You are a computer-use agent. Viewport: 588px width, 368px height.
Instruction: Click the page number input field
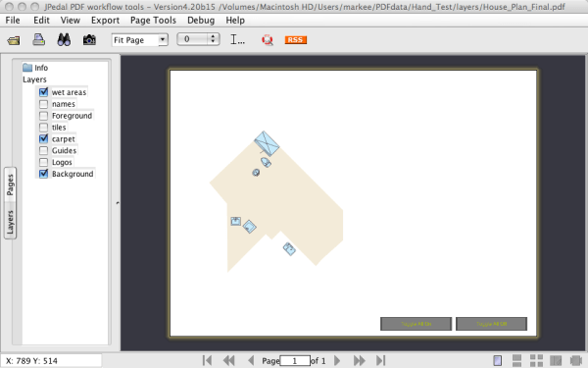point(295,361)
